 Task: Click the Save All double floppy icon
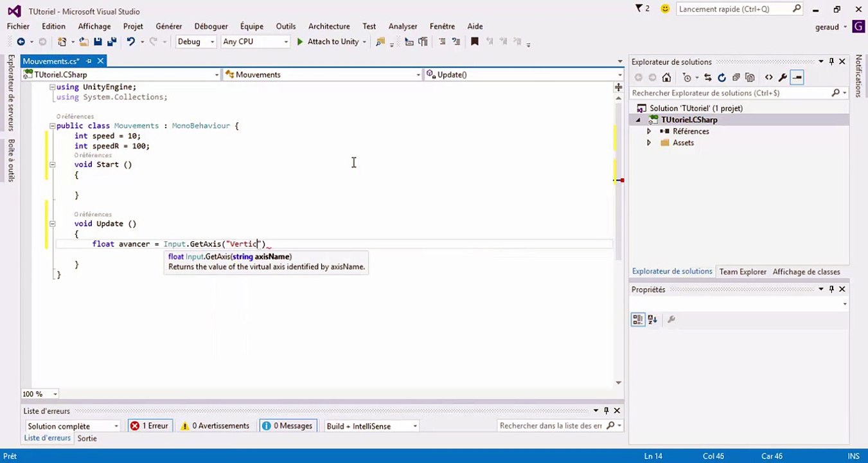point(112,42)
